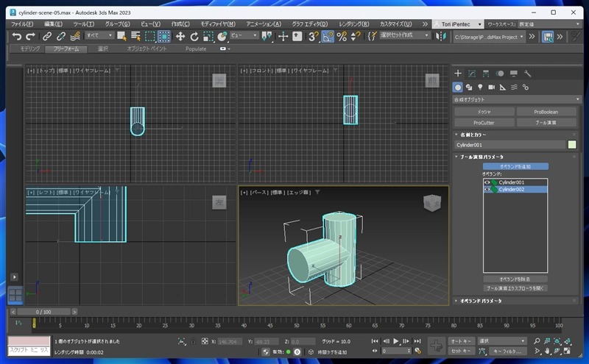Collapse the 名前とカラー rollout
Image resolution: width=589 pixels, height=364 pixels.
473,135
